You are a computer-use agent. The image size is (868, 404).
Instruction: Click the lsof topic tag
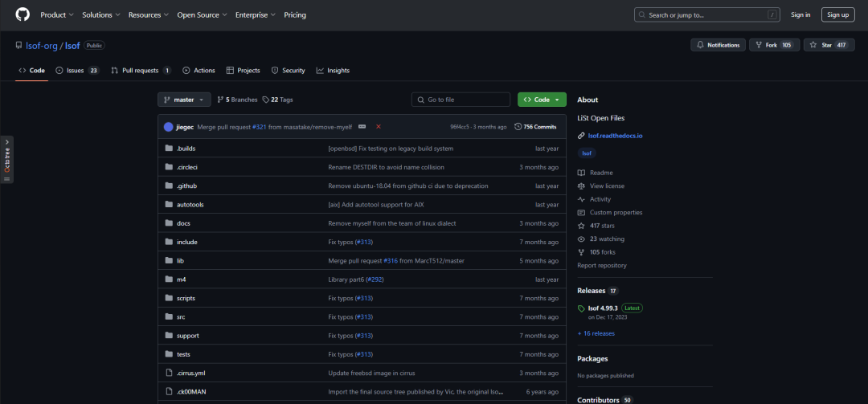[x=587, y=153]
